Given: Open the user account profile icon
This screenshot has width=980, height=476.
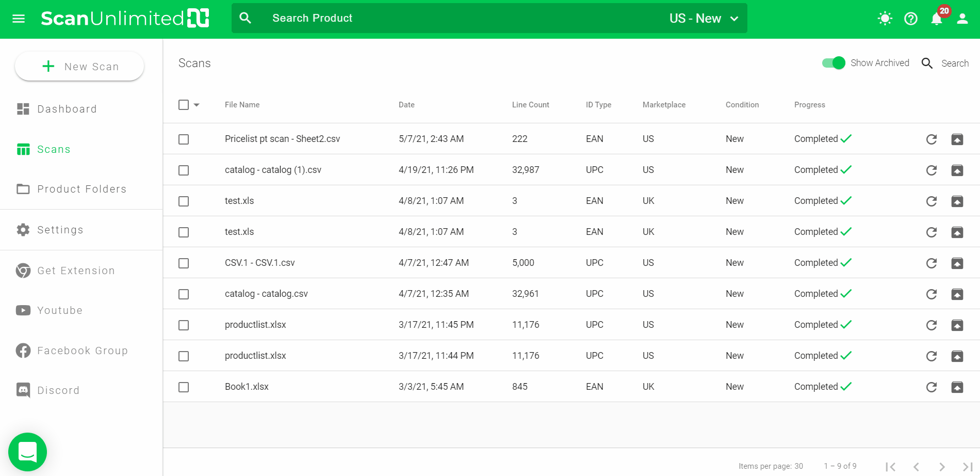Looking at the screenshot, I should point(962,19).
